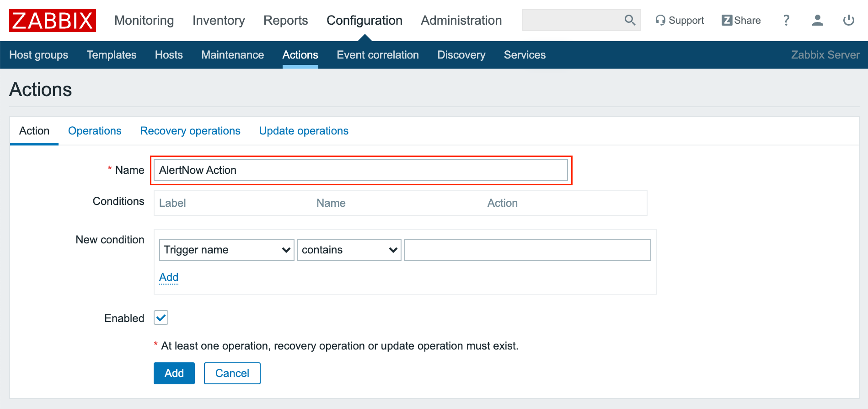The image size is (868, 409).
Task: Switch to Recovery operations tab
Action: coord(190,131)
